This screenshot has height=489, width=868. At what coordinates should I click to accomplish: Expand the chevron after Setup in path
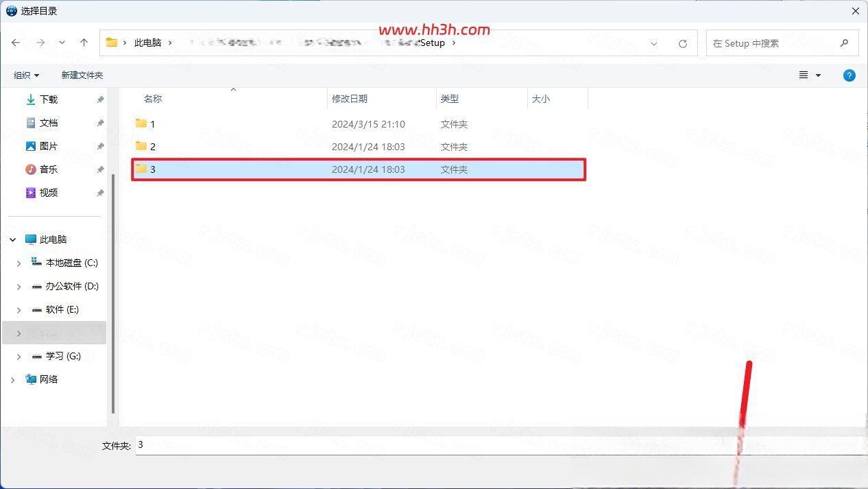coord(454,43)
